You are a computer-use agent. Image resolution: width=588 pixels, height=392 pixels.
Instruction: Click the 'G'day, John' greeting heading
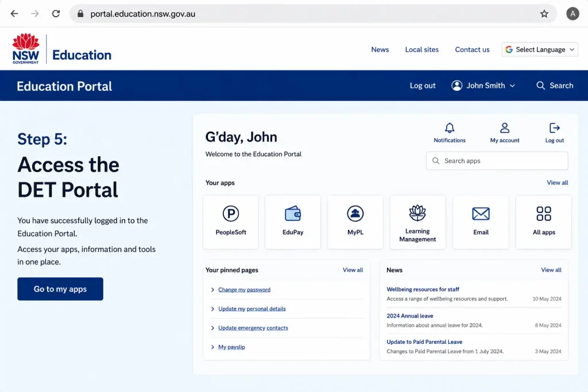click(x=241, y=137)
